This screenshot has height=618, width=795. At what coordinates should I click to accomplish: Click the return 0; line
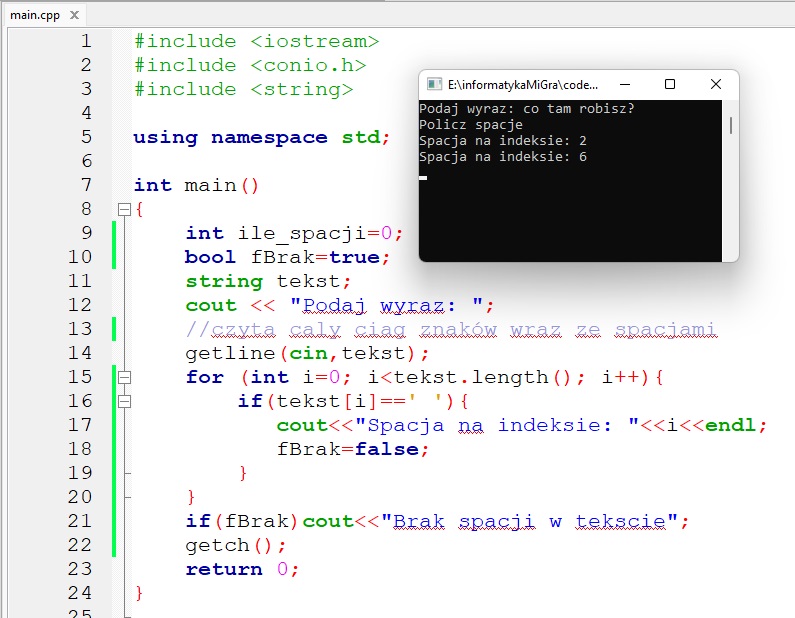[x=242, y=569]
